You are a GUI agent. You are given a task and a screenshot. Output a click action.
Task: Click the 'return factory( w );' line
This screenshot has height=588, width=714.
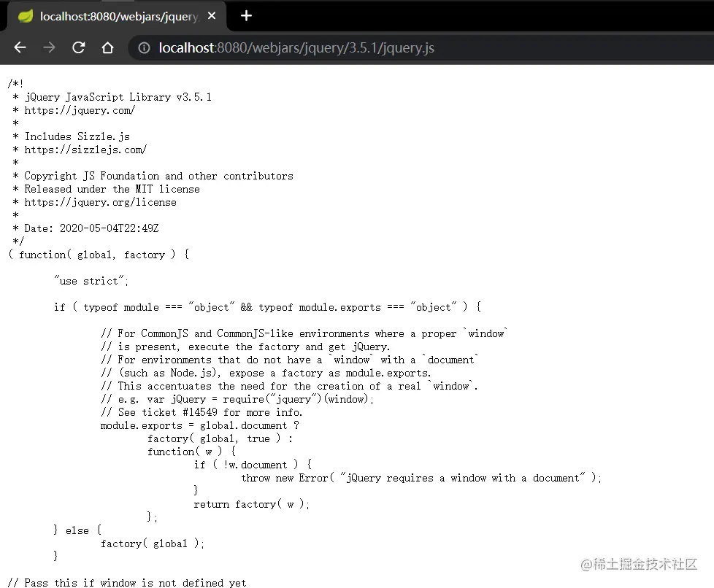(x=252, y=504)
